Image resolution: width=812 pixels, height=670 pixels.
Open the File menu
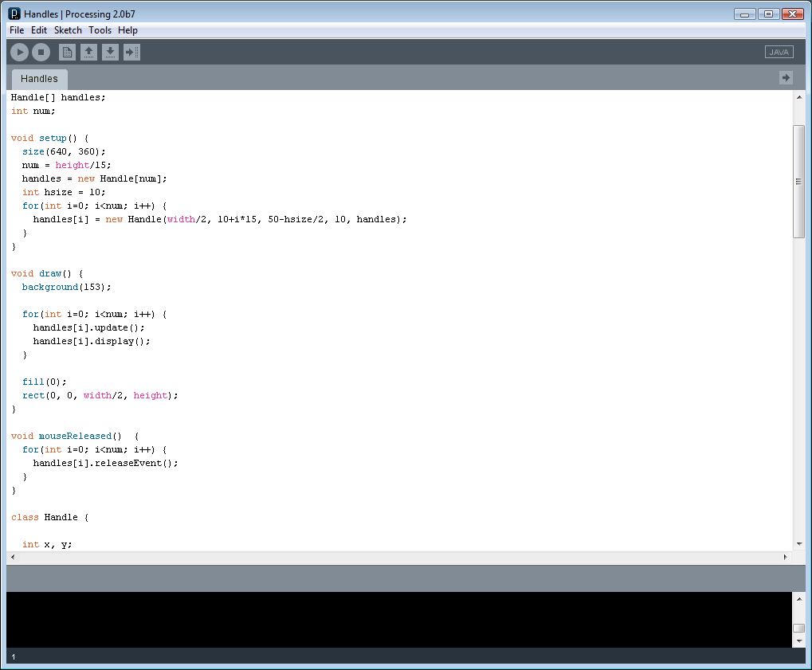click(x=17, y=30)
